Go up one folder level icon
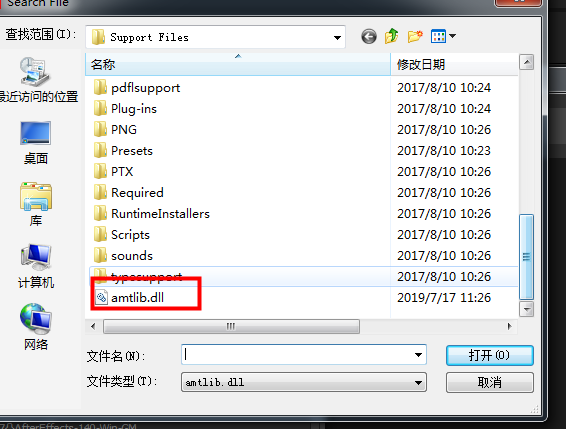This screenshot has width=566, height=429. [392, 36]
